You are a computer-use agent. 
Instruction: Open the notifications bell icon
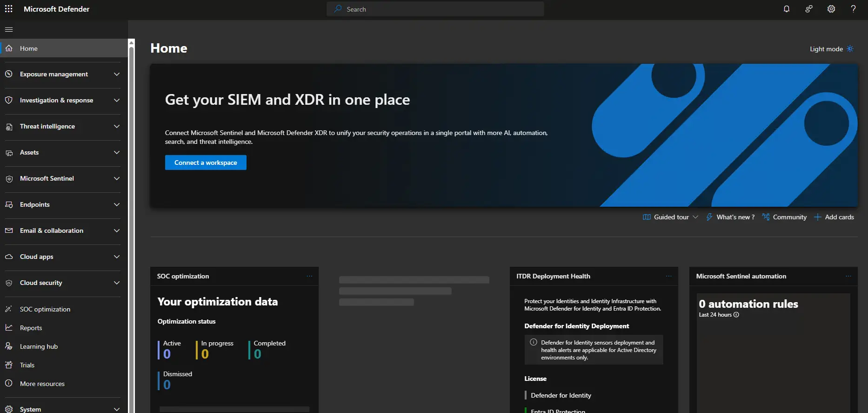786,9
